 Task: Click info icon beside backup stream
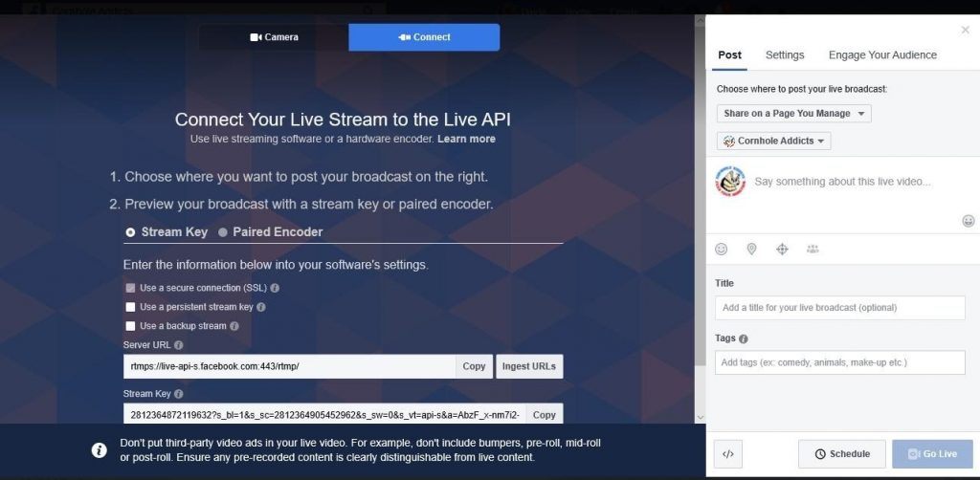[x=234, y=326]
